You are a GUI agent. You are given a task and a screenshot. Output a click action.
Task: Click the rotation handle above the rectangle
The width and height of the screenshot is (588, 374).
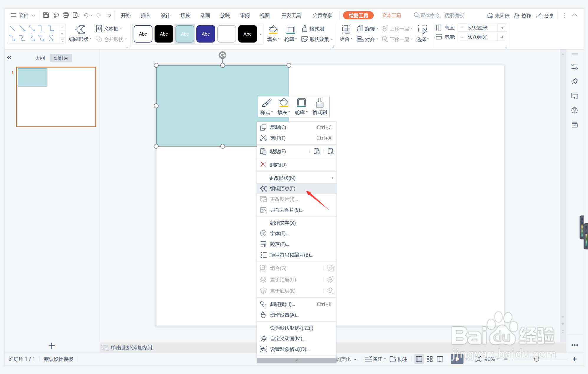(222, 55)
